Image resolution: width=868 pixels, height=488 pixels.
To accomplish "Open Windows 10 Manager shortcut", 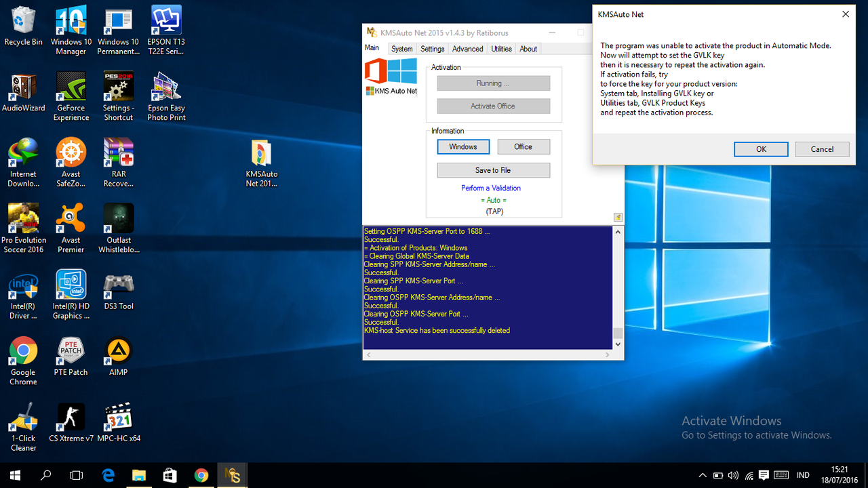I will pyautogui.click(x=71, y=30).
